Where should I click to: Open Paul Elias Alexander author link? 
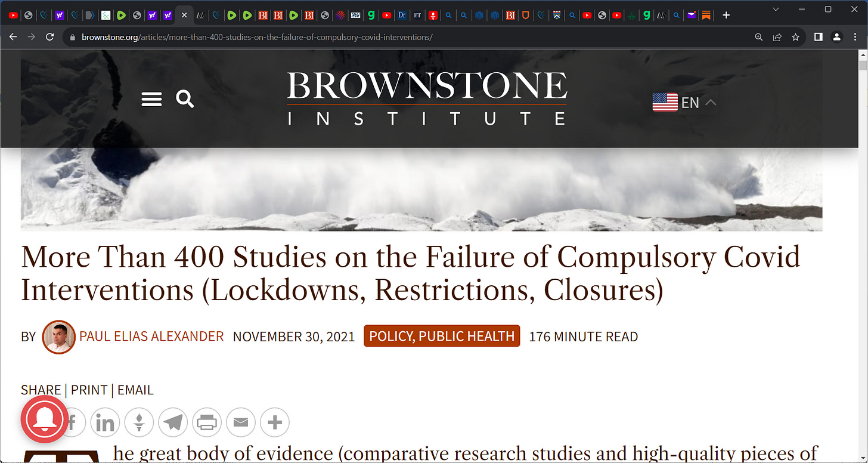click(151, 337)
